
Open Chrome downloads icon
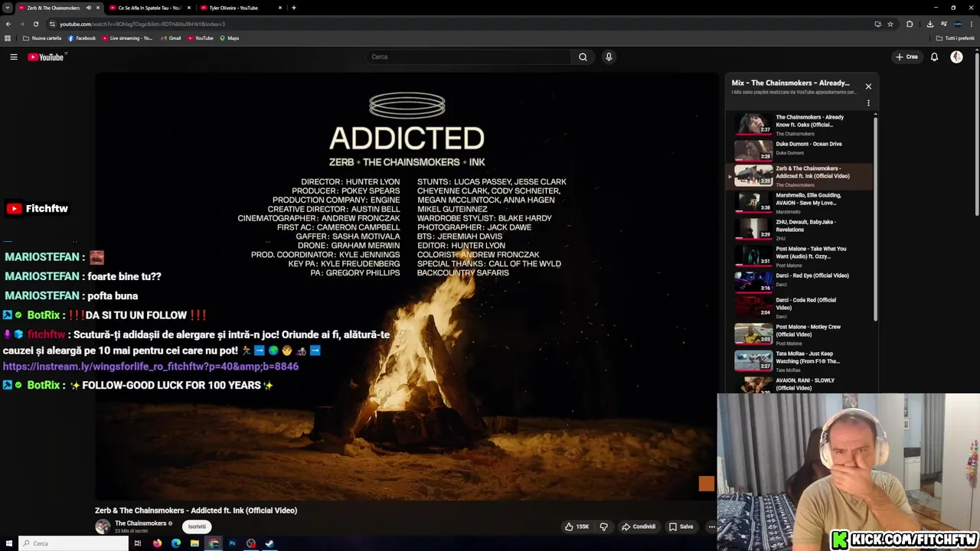[x=929, y=24]
